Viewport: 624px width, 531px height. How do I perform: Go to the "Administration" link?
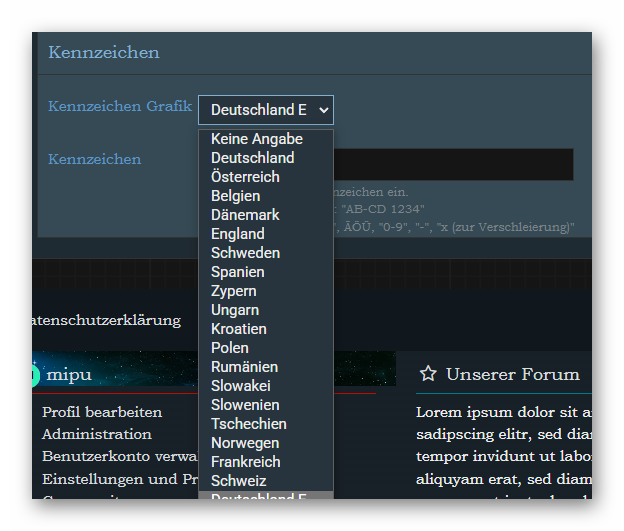pyautogui.click(x=97, y=434)
